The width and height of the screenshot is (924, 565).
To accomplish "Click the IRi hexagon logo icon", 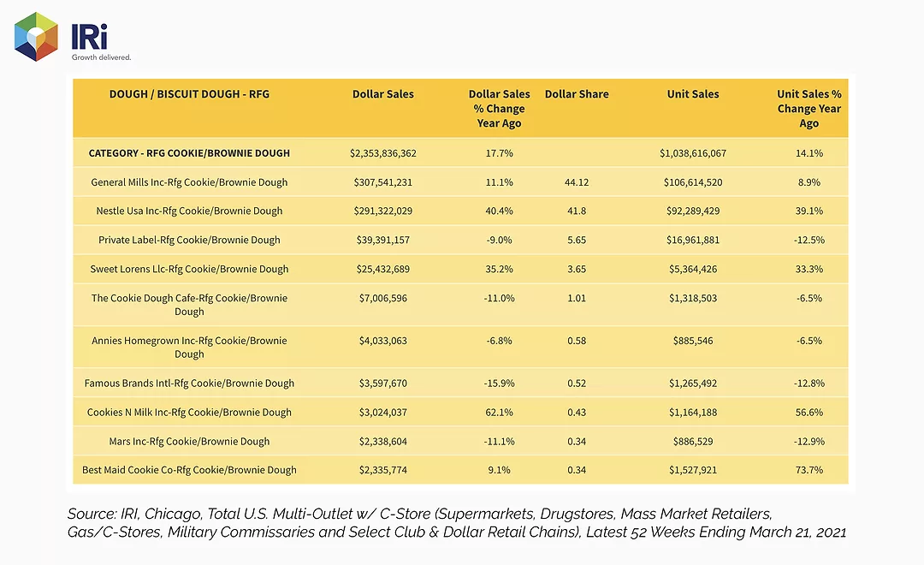I will click(x=36, y=37).
